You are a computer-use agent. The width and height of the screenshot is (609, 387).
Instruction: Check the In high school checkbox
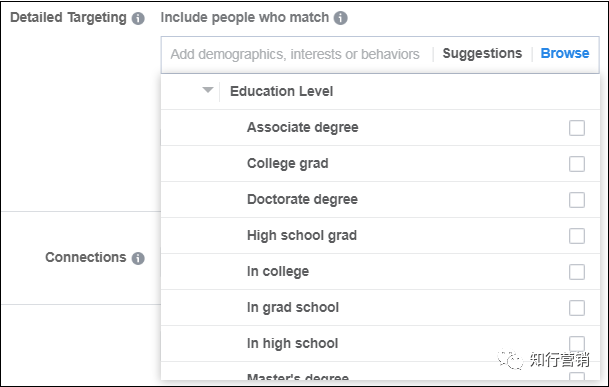577,344
